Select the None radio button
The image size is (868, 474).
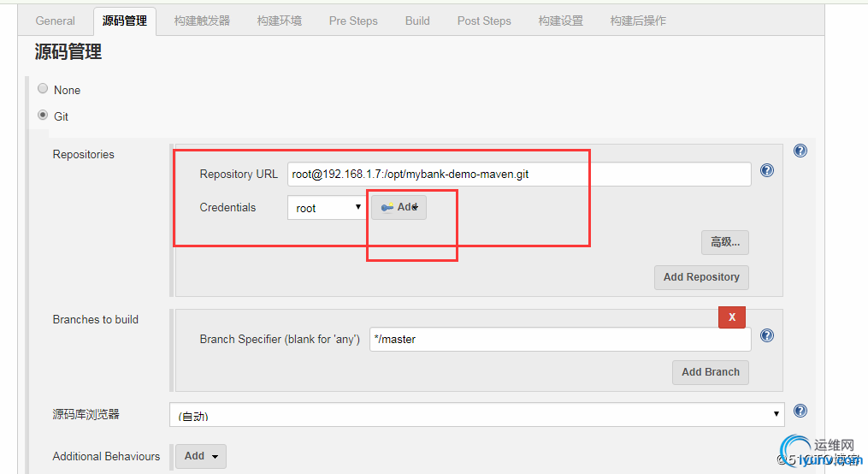[x=43, y=89]
